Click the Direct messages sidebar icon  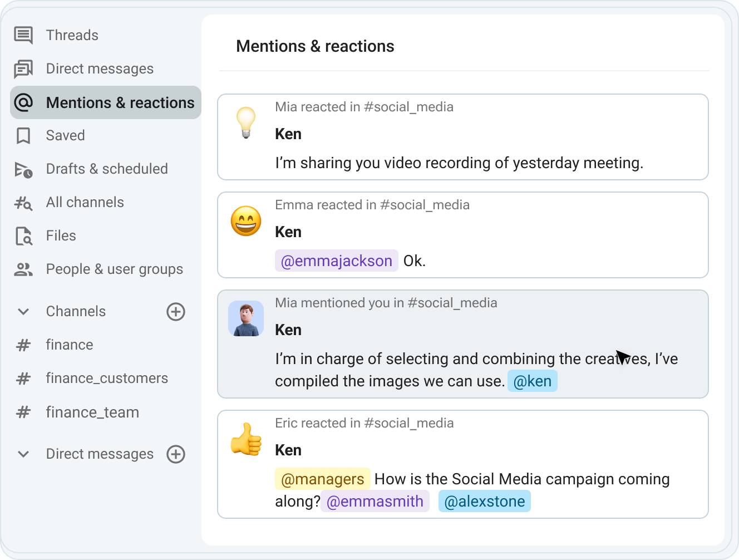[x=23, y=69]
